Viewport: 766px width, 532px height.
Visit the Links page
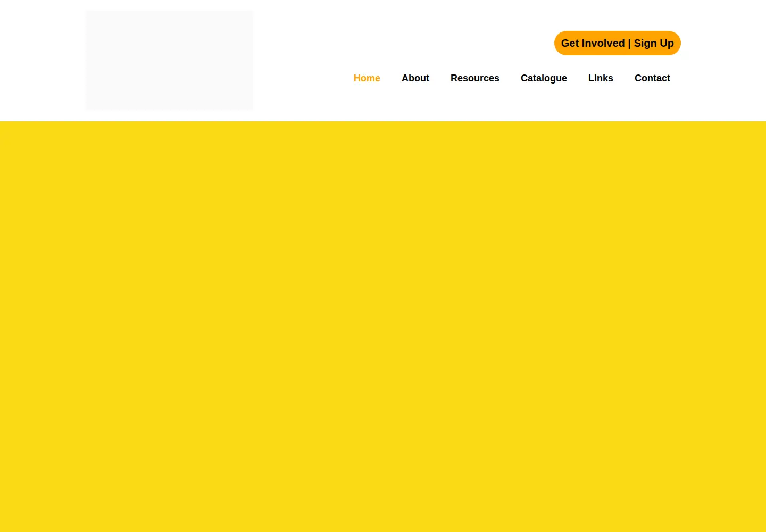pos(601,78)
